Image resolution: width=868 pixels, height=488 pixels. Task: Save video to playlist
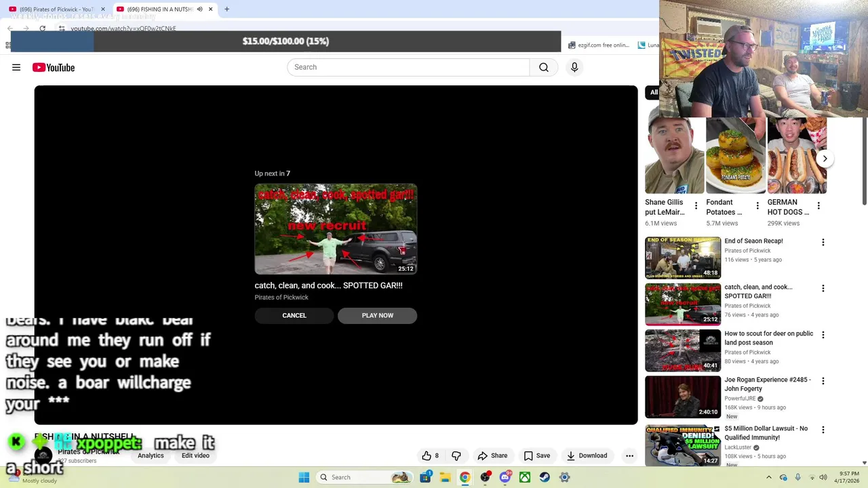[x=536, y=455]
